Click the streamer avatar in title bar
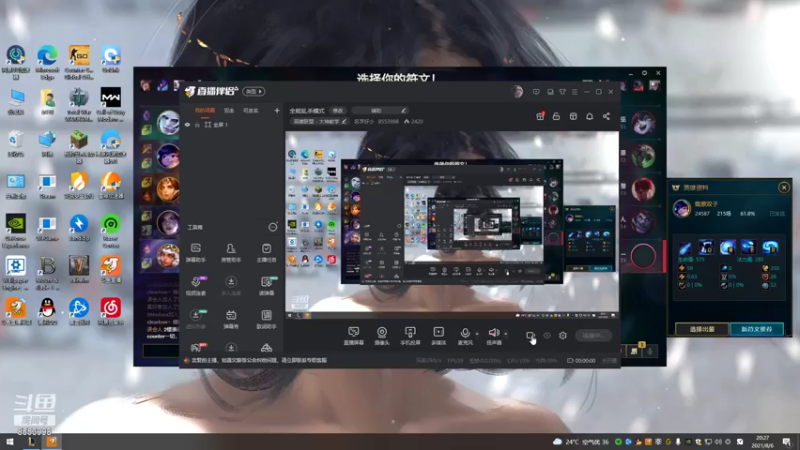Screen dimensions: 800x450 coord(517,92)
